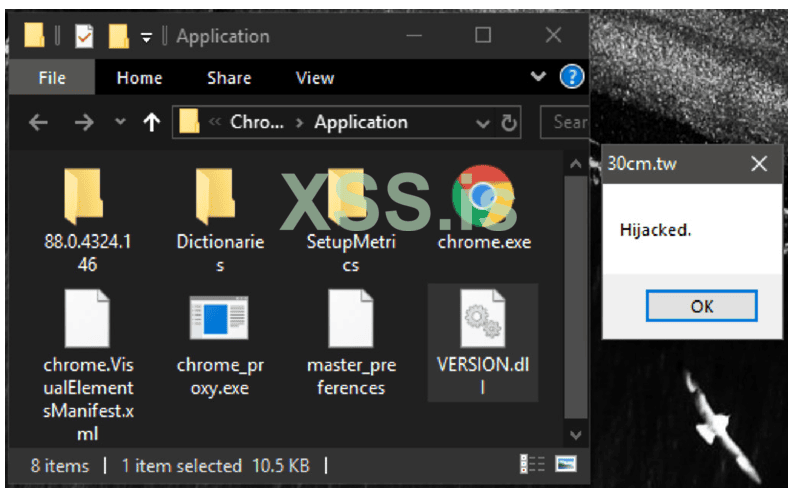
Task: Select the chrome.exe file icon
Action: [483, 195]
